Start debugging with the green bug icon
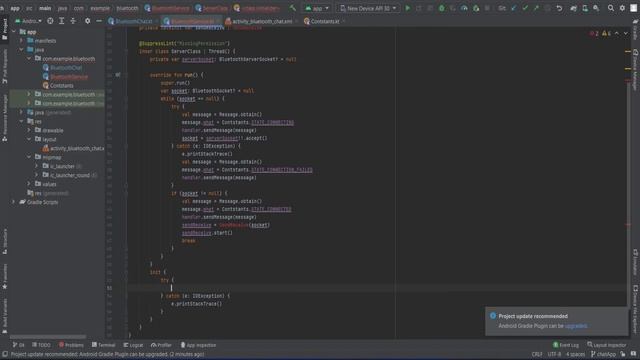Viewport: 640px width, 360px height. (x=441, y=8)
